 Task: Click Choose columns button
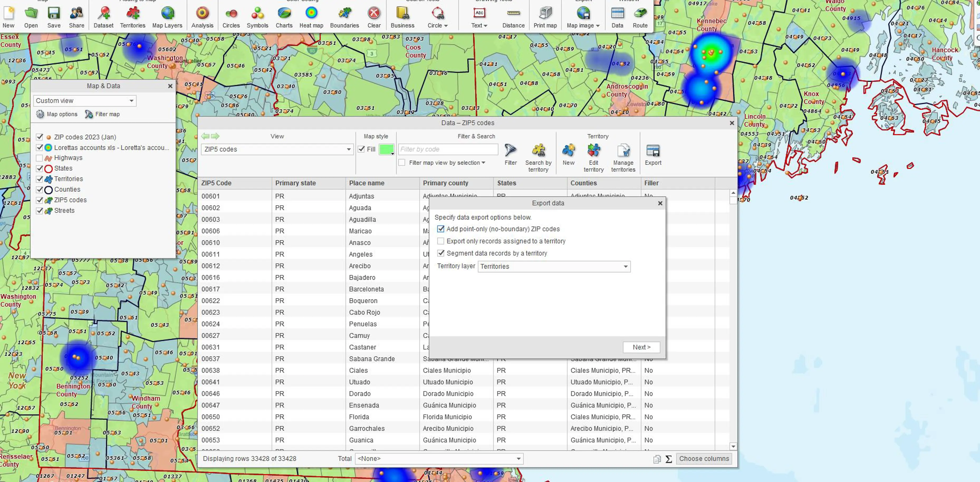click(704, 459)
